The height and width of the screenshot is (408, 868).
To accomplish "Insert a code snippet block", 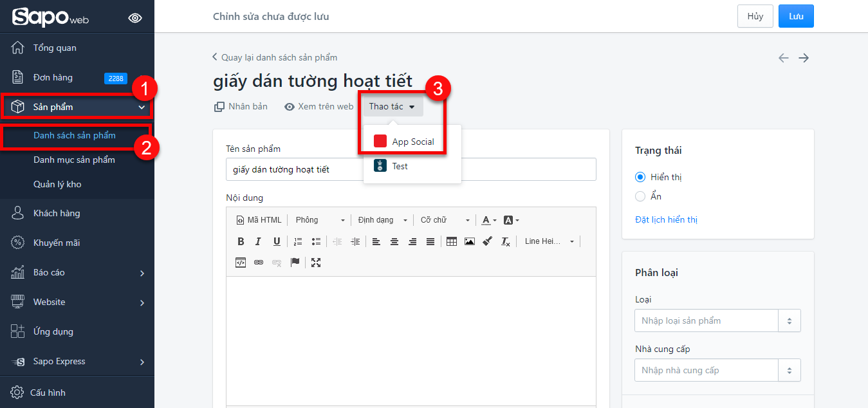I will [241, 263].
